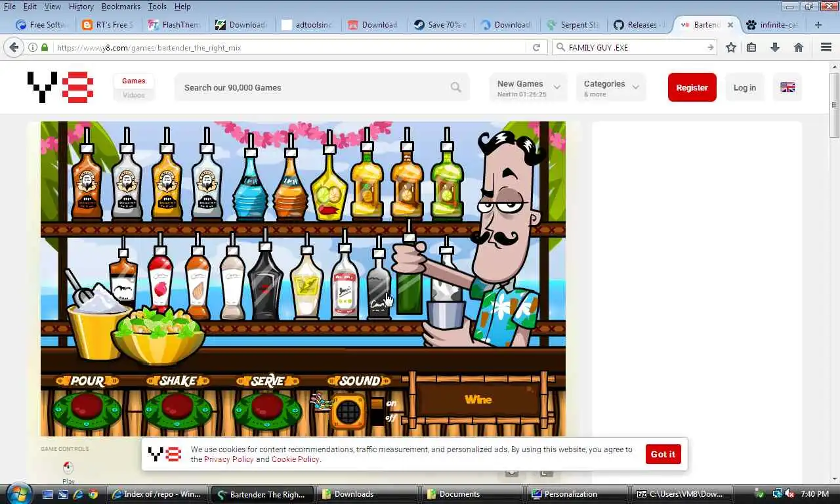The height and width of the screenshot is (504, 840).
Task: Open the language selector flag
Action: [787, 87]
